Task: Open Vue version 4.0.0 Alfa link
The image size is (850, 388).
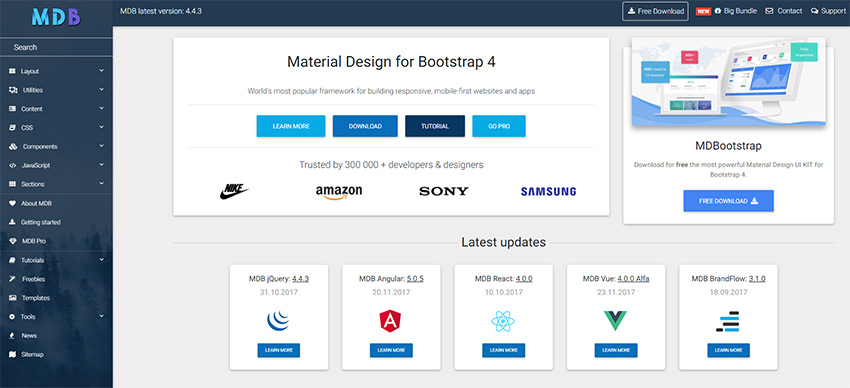Action: point(633,279)
